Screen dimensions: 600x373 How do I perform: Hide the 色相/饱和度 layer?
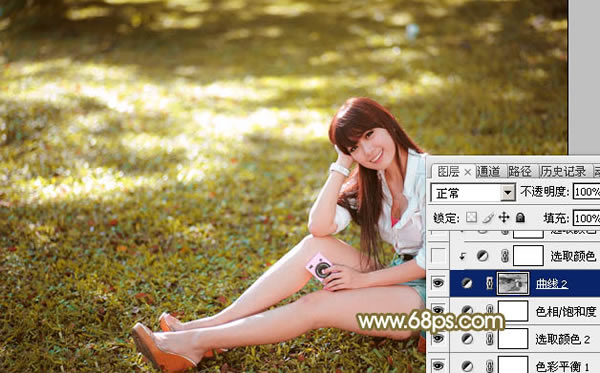point(438,310)
